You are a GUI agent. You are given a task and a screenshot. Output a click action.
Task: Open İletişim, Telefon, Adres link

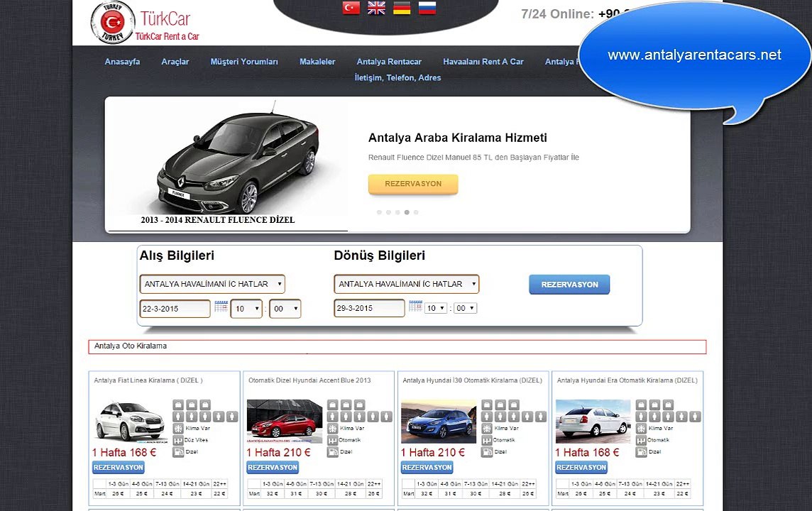pos(397,77)
